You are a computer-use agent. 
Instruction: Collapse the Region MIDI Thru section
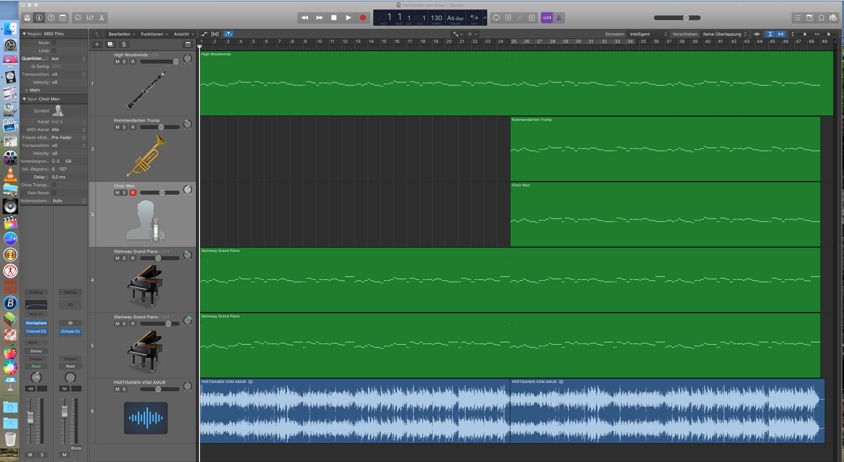(24, 33)
